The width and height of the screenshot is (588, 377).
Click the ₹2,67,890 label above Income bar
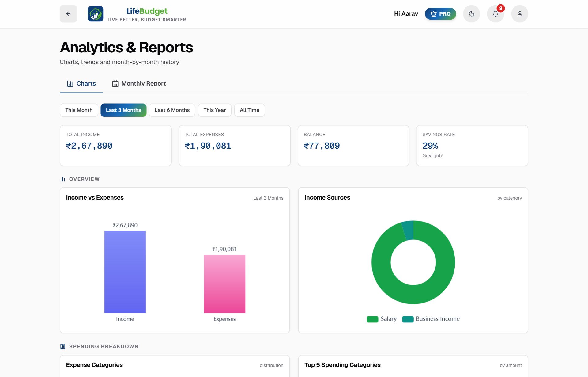[x=125, y=225]
